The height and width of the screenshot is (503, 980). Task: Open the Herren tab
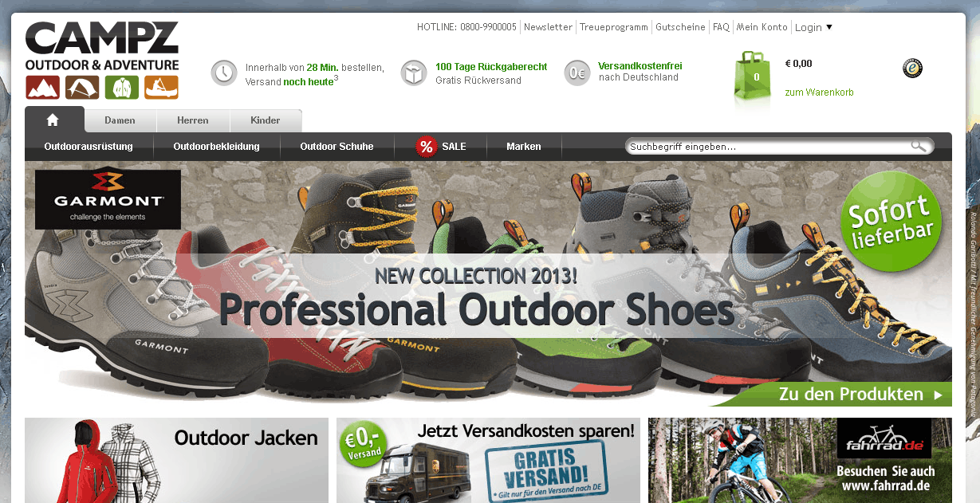pyautogui.click(x=193, y=120)
